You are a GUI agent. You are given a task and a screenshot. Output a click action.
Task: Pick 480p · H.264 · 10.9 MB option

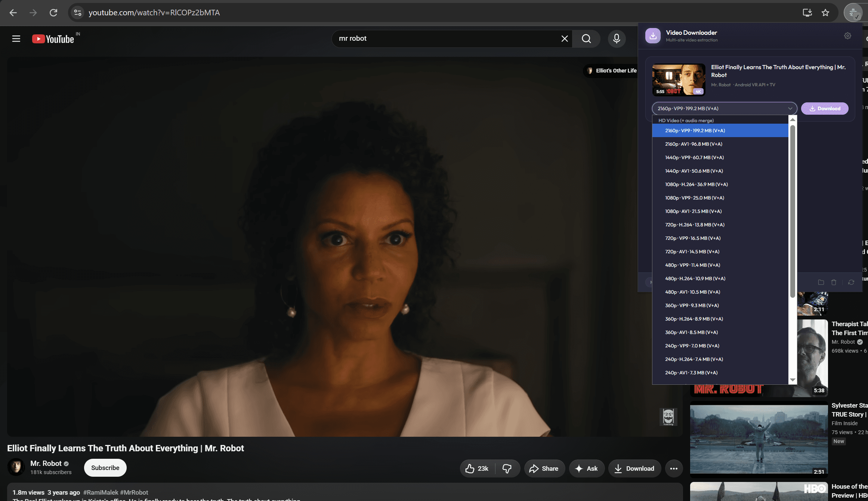720,278
